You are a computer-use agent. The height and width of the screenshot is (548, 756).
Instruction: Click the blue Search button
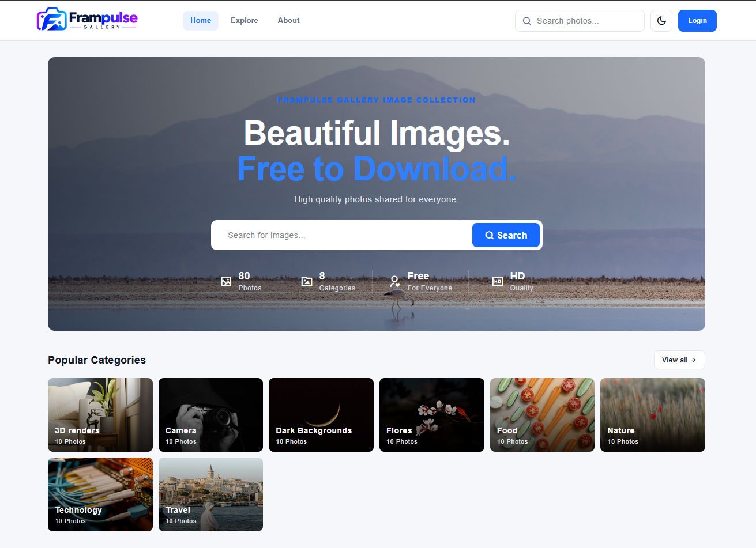[506, 235]
